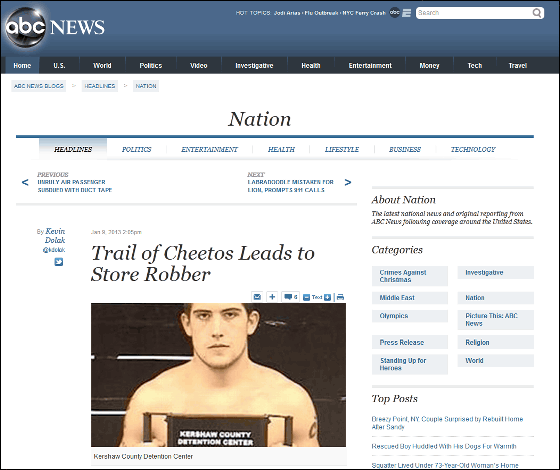This screenshot has width=560, height=470.
Task: Select the TECHNOLOGY section tab
Action: [473, 150]
